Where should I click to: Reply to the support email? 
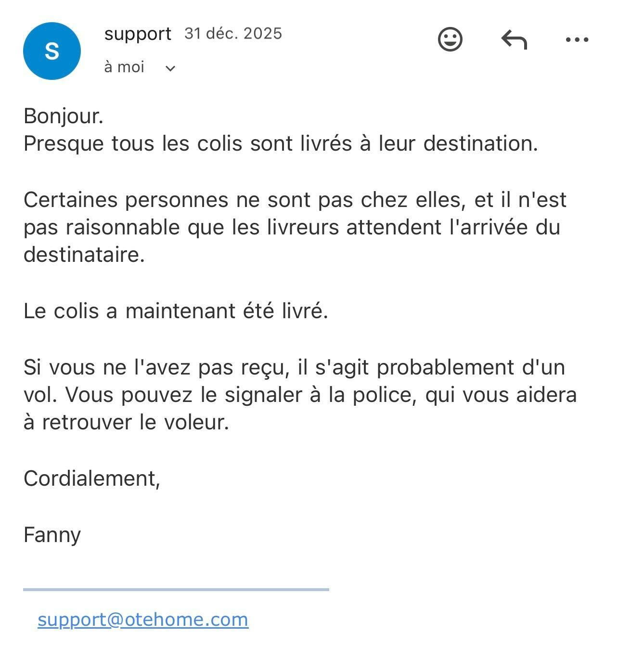click(x=514, y=39)
